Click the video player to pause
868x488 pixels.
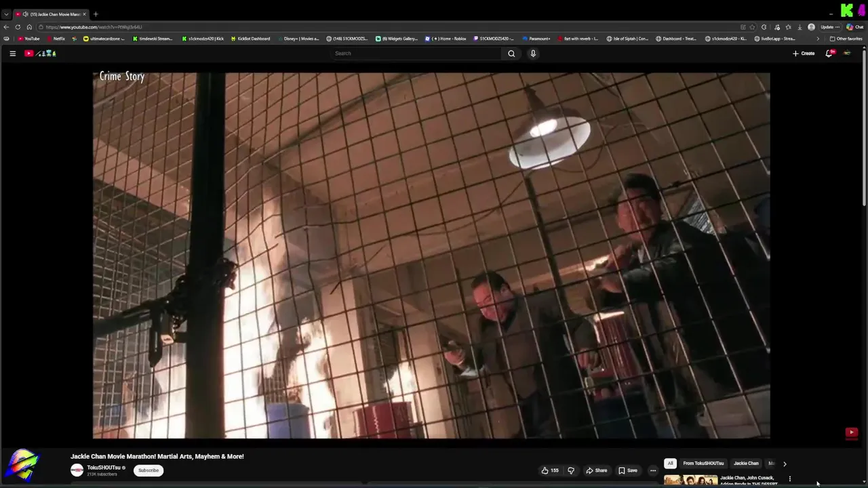(431, 256)
